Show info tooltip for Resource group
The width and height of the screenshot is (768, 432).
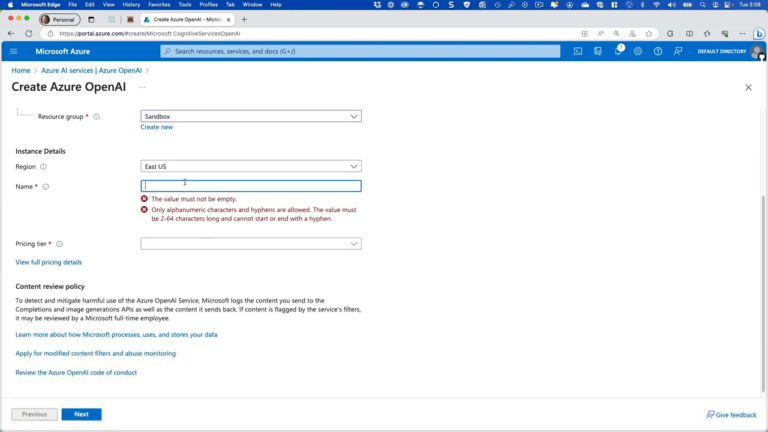click(97, 117)
